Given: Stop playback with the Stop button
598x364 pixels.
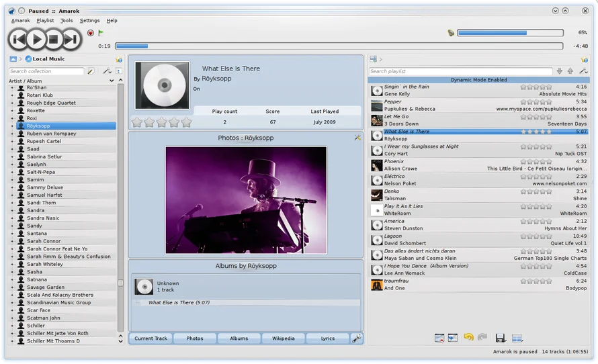Looking at the screenshot, I should point(54,39).
